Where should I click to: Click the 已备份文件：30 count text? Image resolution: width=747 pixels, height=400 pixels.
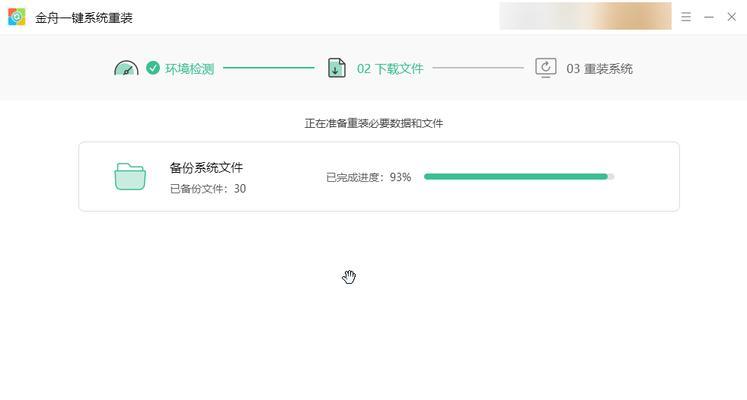pos(208,189)
